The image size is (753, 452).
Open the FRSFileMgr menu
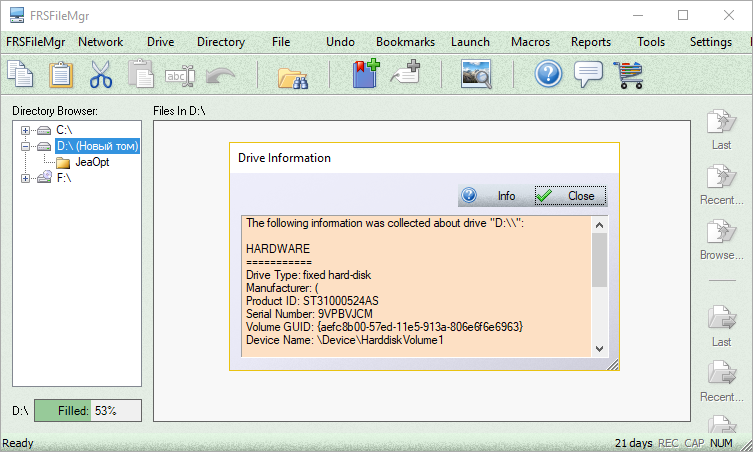tap(36, 42)
